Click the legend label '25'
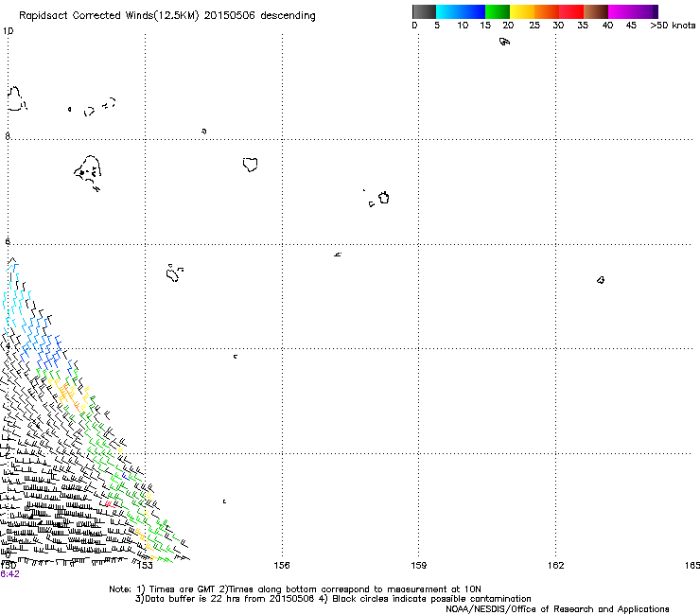Viewport: 700px width, 615px height. pos(534,26)
